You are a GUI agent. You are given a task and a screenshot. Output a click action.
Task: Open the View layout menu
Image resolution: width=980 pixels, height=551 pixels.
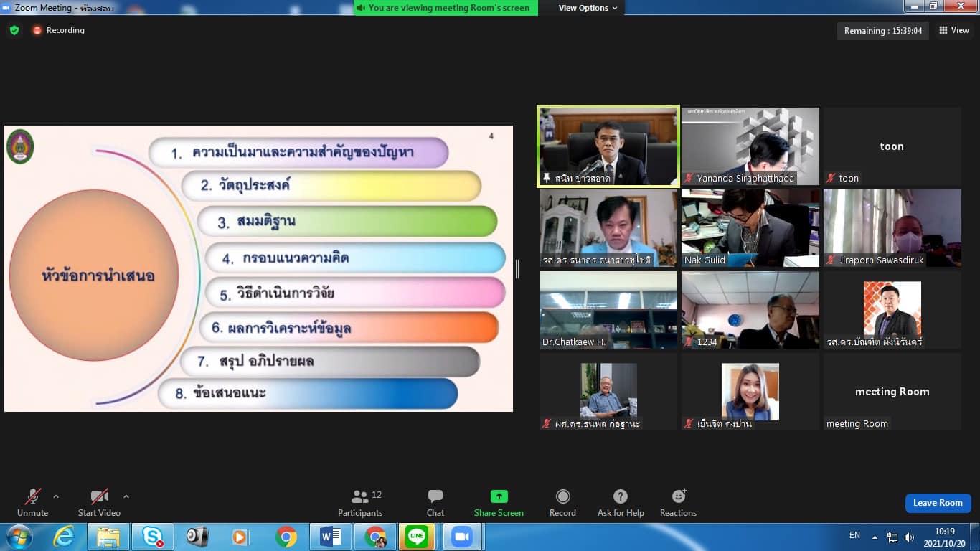point(953,30)
